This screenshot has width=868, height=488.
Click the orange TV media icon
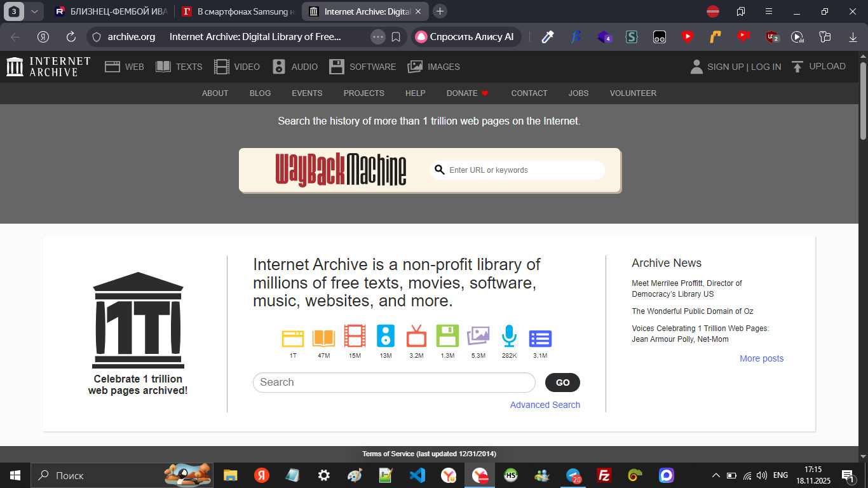tap(416, 337)
